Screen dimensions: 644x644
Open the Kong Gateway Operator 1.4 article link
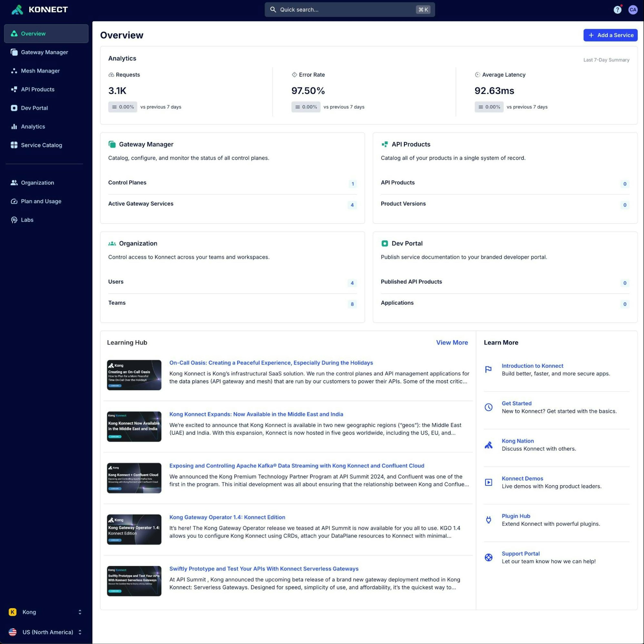(227, 517)
